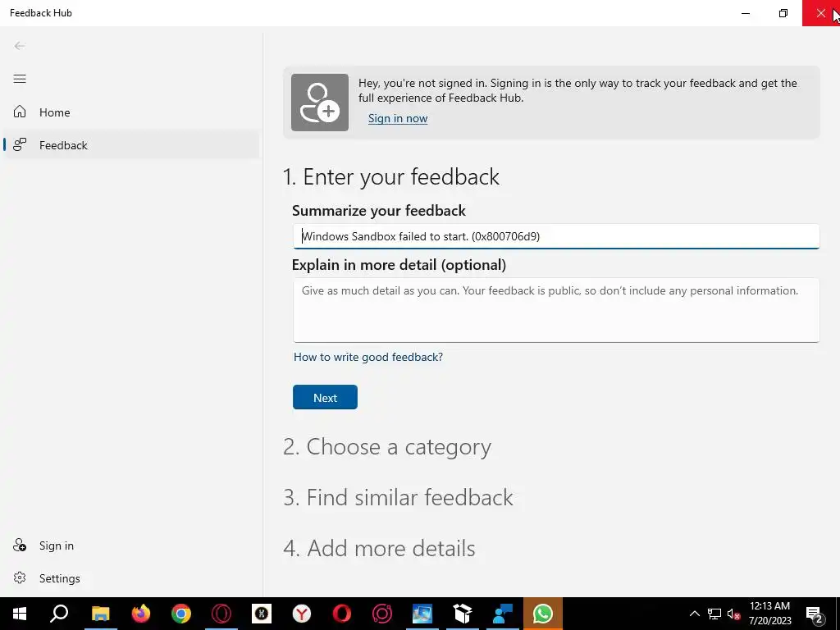This screenshot has height=630, width=840.
Task: Open the clock and date flyout
Action: 769,614
